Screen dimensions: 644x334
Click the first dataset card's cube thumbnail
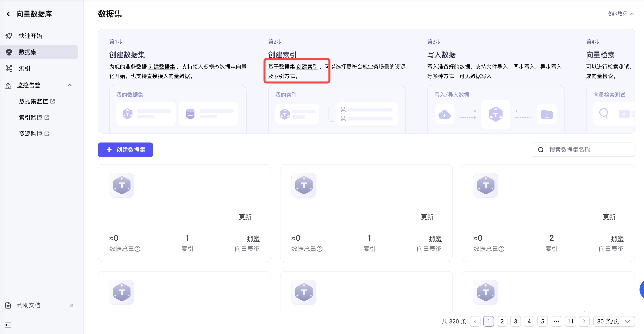pyautogui.click(x=122, y=185)
